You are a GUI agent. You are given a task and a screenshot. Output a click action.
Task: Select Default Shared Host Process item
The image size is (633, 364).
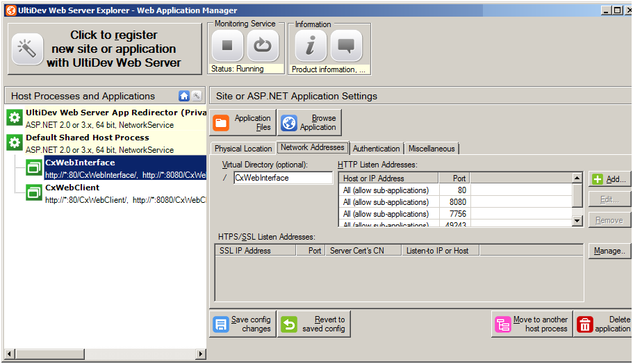coord(106,143)
